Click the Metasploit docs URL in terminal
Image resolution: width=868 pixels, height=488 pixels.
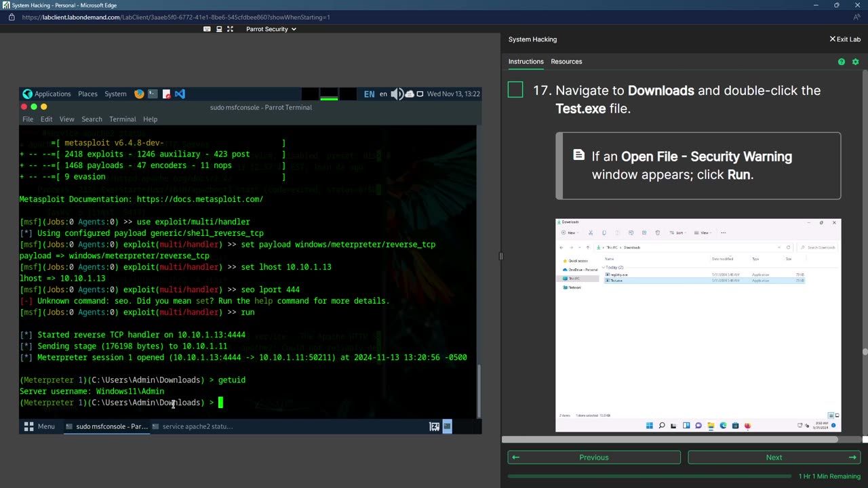199,199
